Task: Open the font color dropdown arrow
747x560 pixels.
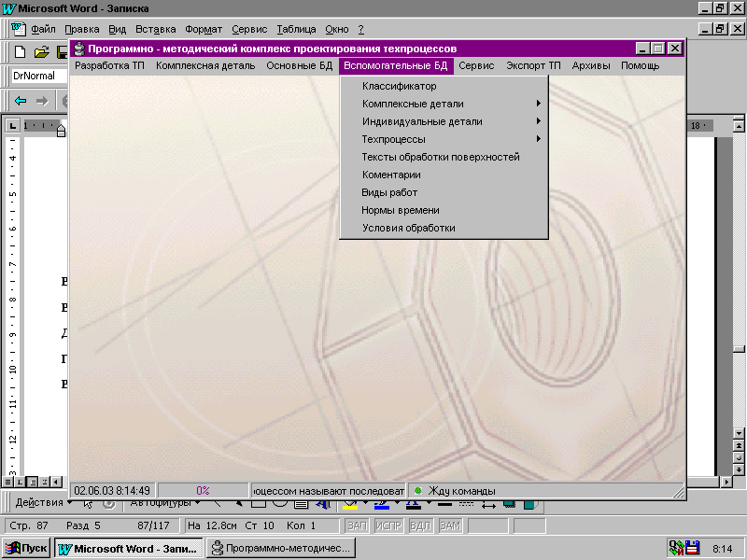Action: (x=429, y=503)
